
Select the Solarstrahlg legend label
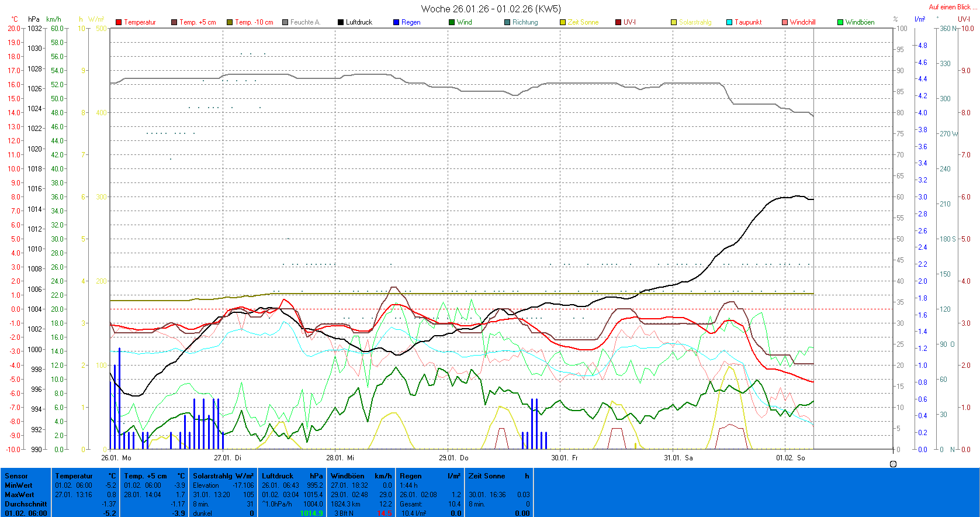point(695,22)
